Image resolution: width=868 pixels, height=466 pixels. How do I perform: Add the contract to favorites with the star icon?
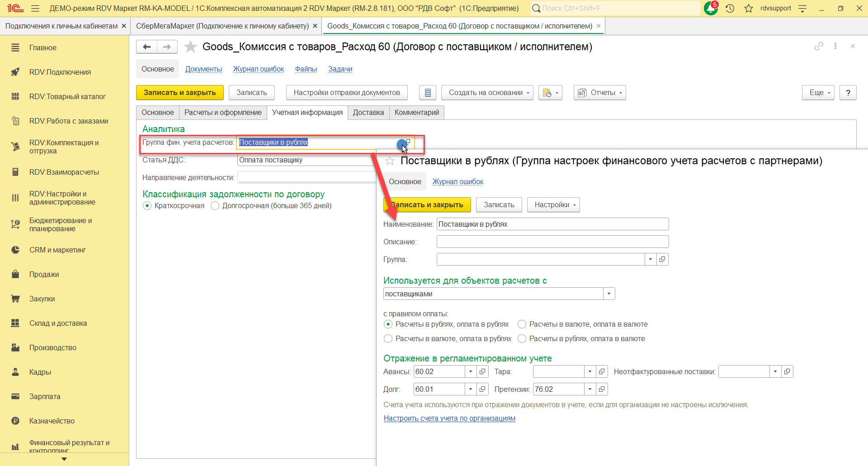click(191, 47)
